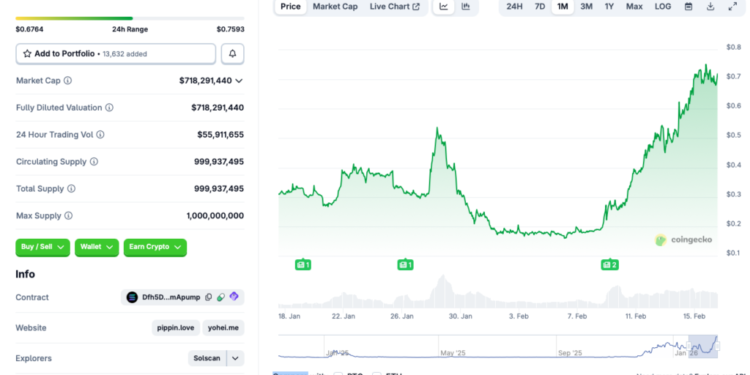The image size is (750, 375).
Task: Open the Max Supply info icon
Action: click(68, 216)
